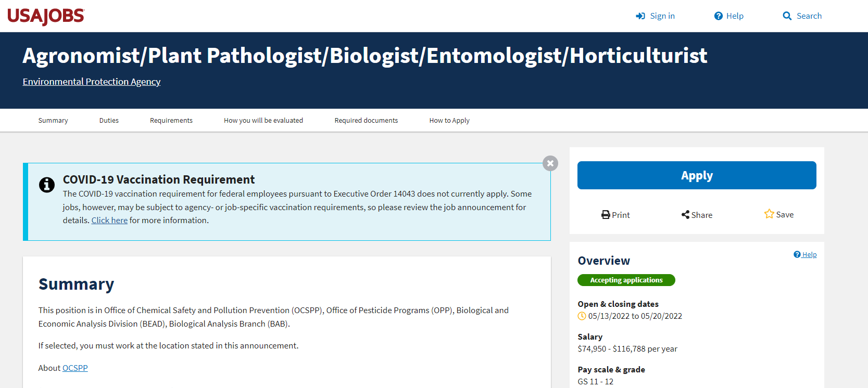Click the share icon
Screen dimensions: 868x388
685,215
